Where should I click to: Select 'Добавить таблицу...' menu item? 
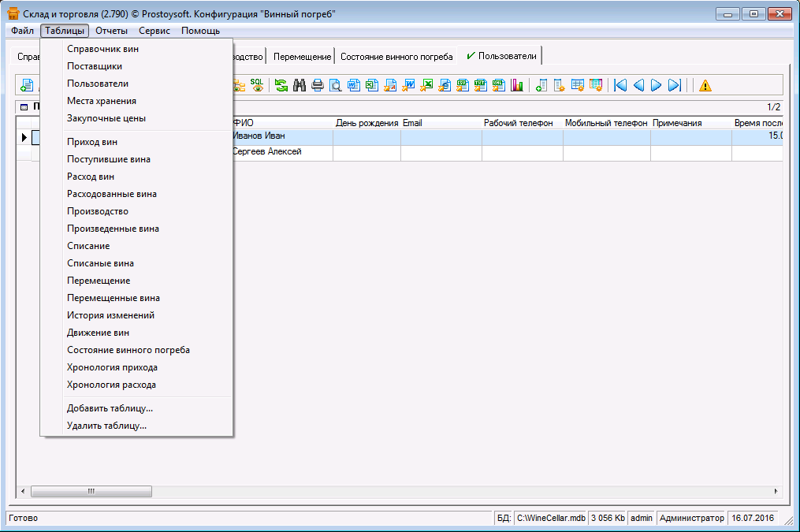(x=110, y=408)
